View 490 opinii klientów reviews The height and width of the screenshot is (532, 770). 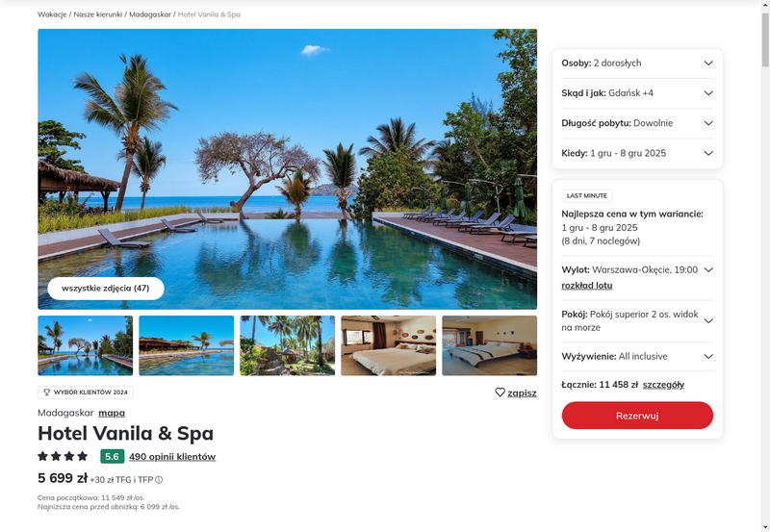click(x=172, y=456)
